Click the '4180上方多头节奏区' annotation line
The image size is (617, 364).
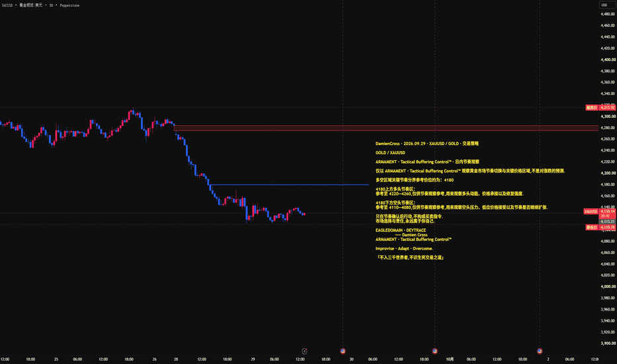click(395, 189)
